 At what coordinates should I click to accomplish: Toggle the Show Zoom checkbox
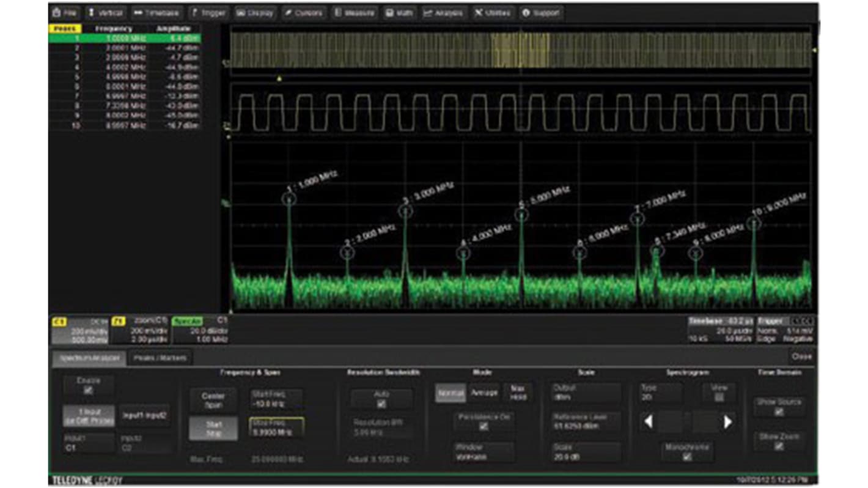coord(779,446)
